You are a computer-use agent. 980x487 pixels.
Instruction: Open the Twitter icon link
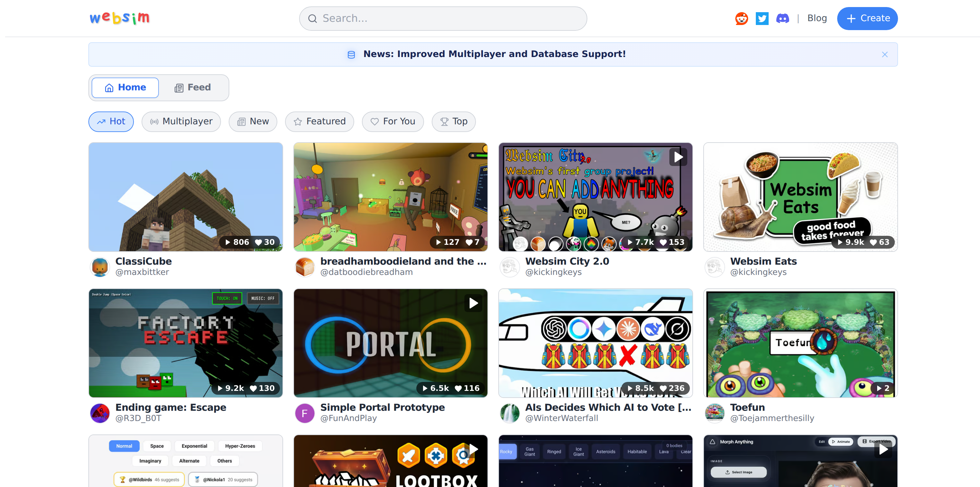tap(762, 18)
